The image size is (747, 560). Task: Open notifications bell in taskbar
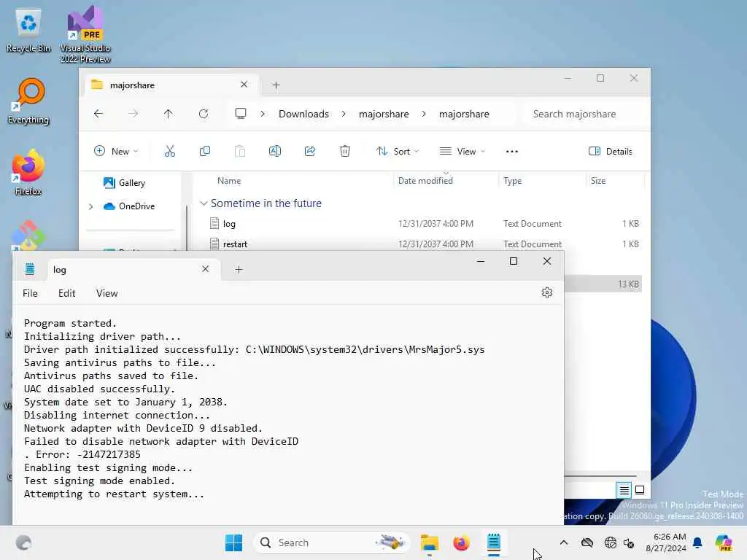(697, 542)
